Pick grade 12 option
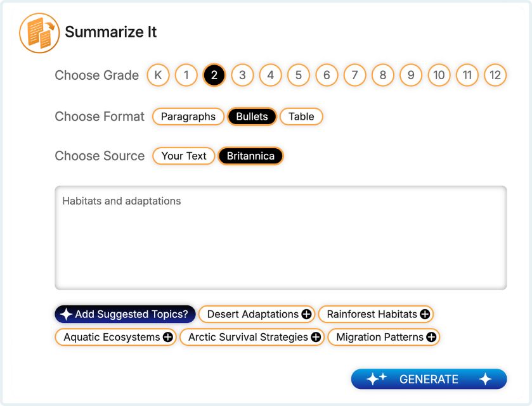This screenshot has width=532, height=406. click(495, 75)
